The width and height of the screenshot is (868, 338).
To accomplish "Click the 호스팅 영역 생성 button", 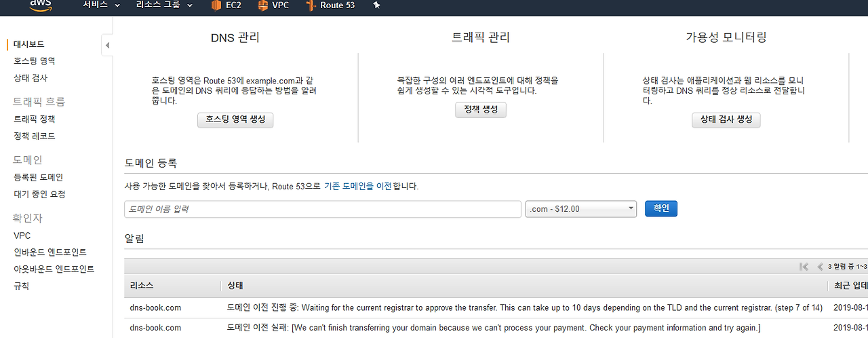I will point(235,120).
